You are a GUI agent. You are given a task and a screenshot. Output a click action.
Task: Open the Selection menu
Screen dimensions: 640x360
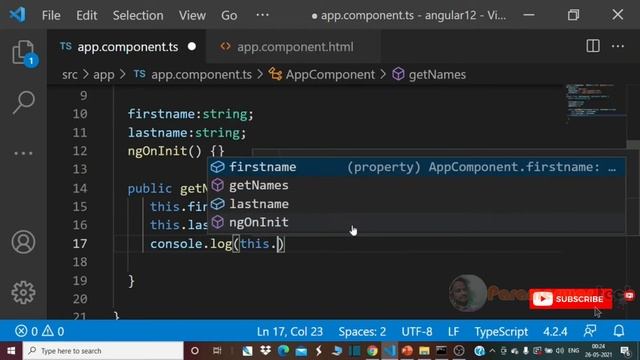(x=138, y=16)
